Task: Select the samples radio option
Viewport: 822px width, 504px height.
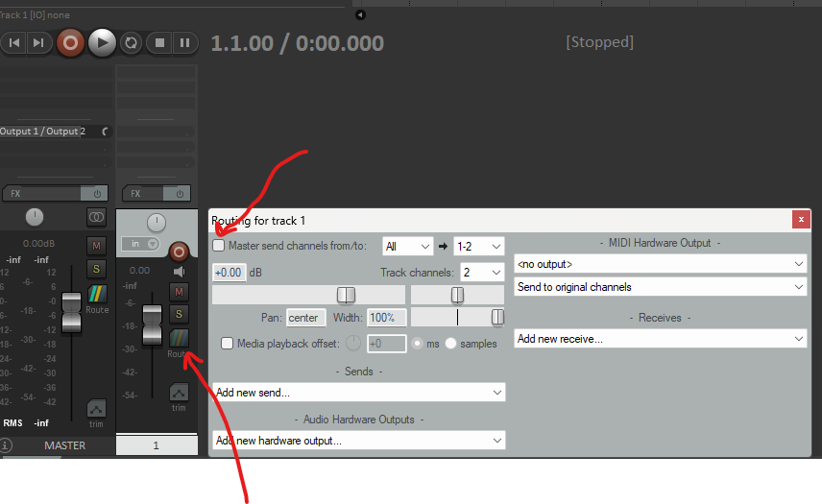Action: pos(450,344)
